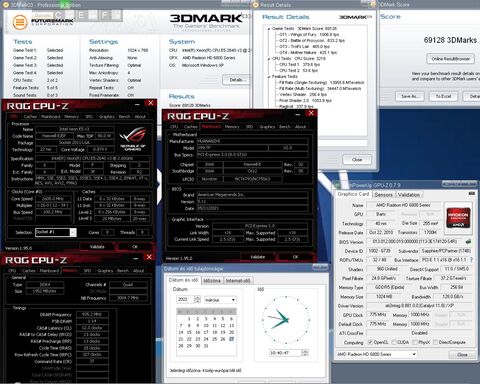Click Validate in the top-left CPU-Z window

pos(97,247)
